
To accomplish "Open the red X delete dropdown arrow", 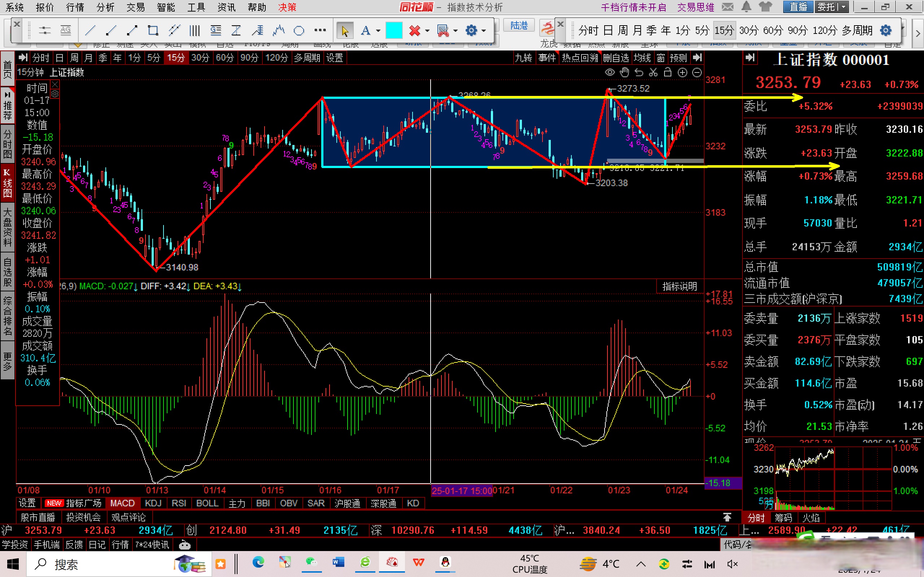I will pos(427,31).
